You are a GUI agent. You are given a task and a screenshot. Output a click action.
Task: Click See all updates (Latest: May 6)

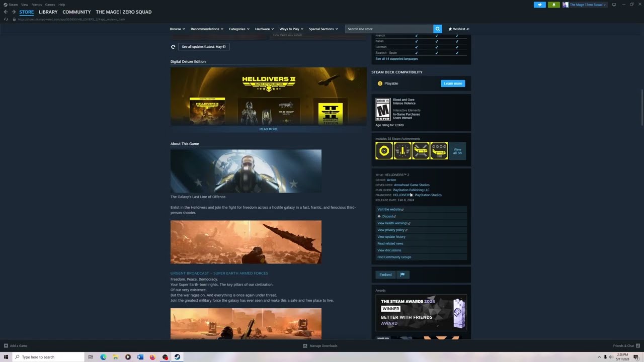tap(204, 47)
